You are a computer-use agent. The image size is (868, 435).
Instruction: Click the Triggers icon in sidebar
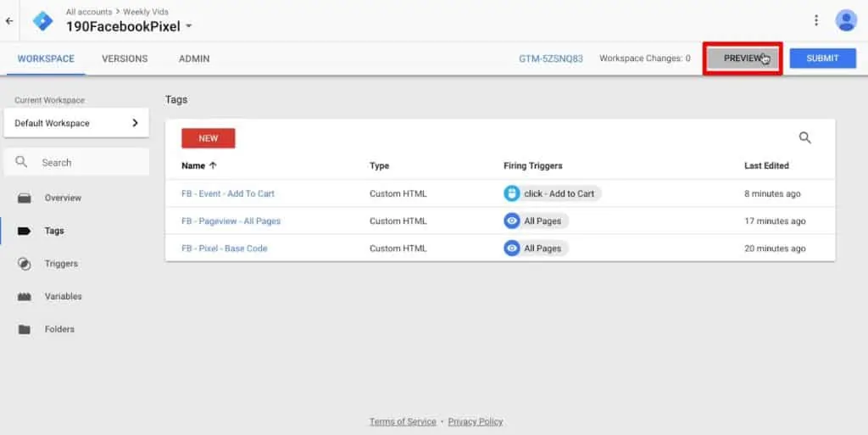[25, 264]
